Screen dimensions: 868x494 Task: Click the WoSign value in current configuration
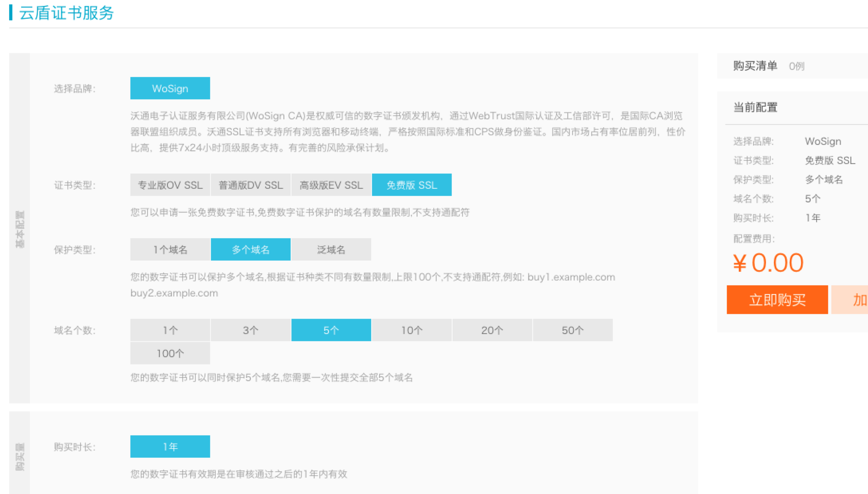pyautogui.click(x=823, y=141)
